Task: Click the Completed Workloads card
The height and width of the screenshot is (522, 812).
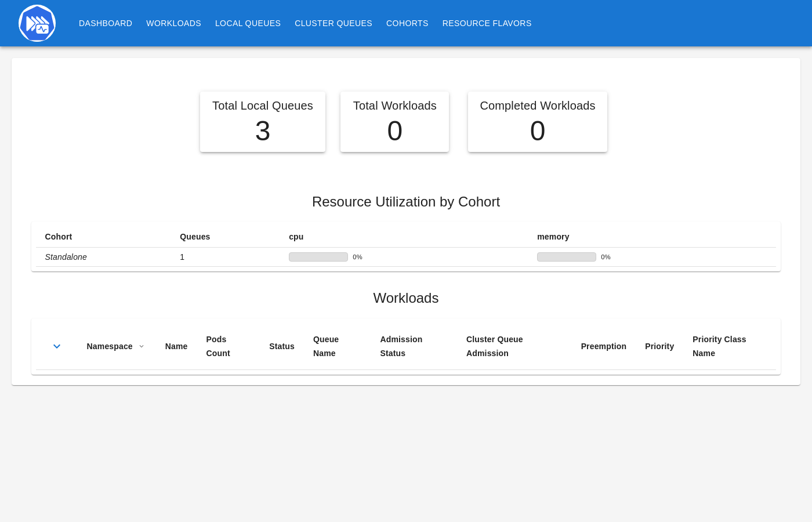Action: pyautogui.click(x=538, y=122)
